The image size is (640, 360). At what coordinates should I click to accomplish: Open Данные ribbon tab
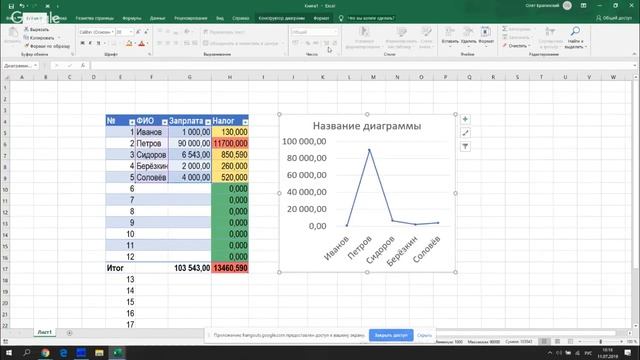click(157, 18)
